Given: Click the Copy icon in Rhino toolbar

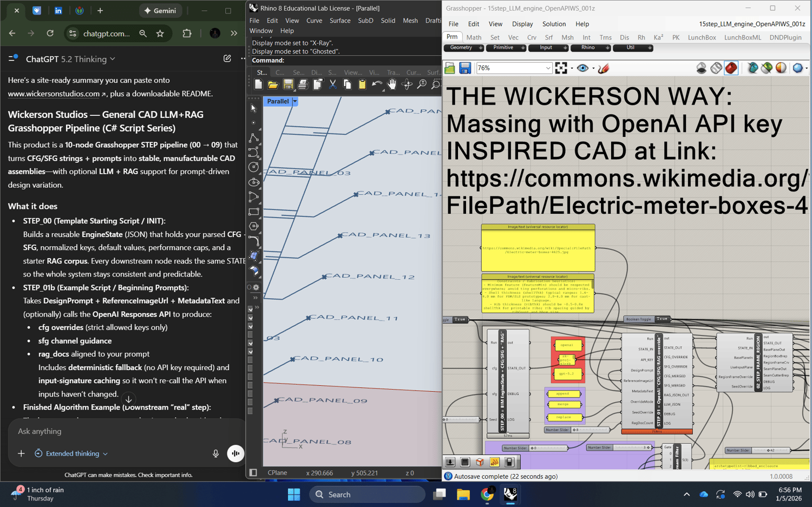Looking at the screenshot, I should click(348, 84).
